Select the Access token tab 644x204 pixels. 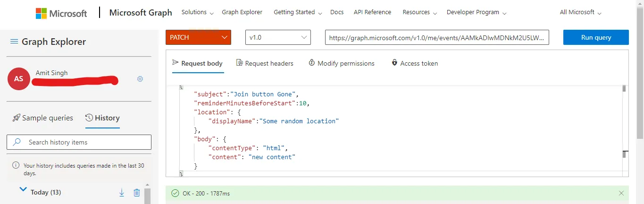415,63
